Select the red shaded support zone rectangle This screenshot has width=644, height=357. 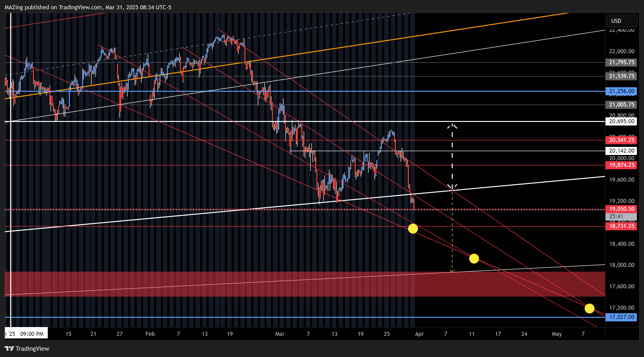pos(305,284)
